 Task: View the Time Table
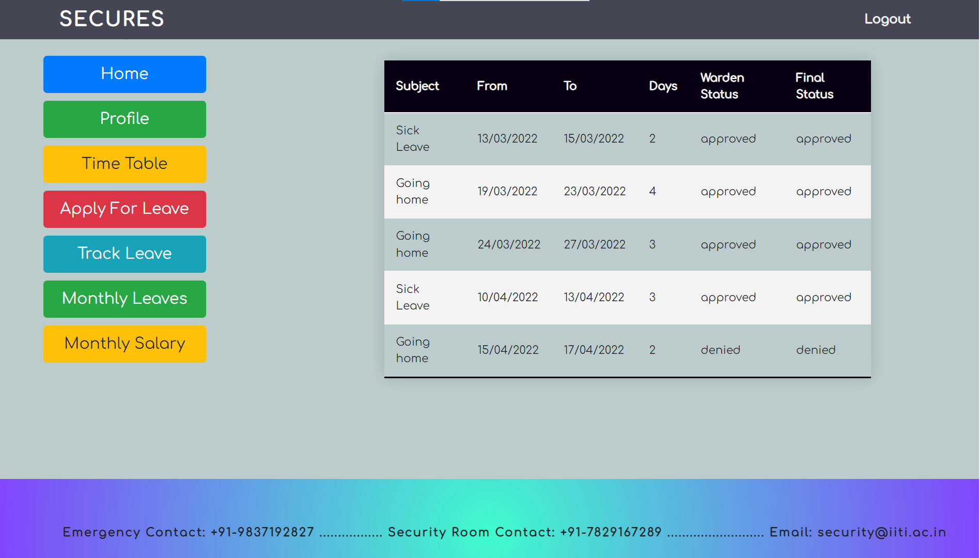[x=124, y=164]
